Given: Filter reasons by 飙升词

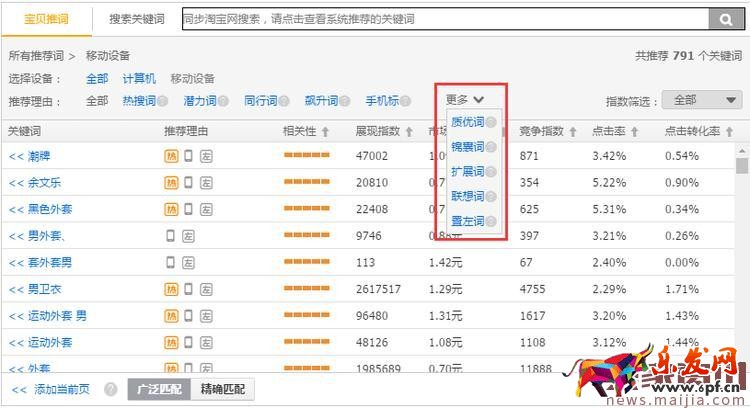Looking at the screenshot, I should pyautogui.click(x=321, y=101).
